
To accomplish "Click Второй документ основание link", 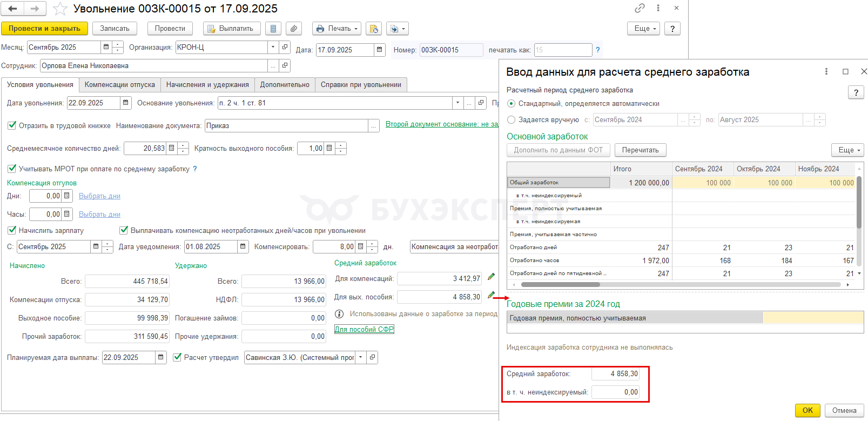I will (441, 124).
